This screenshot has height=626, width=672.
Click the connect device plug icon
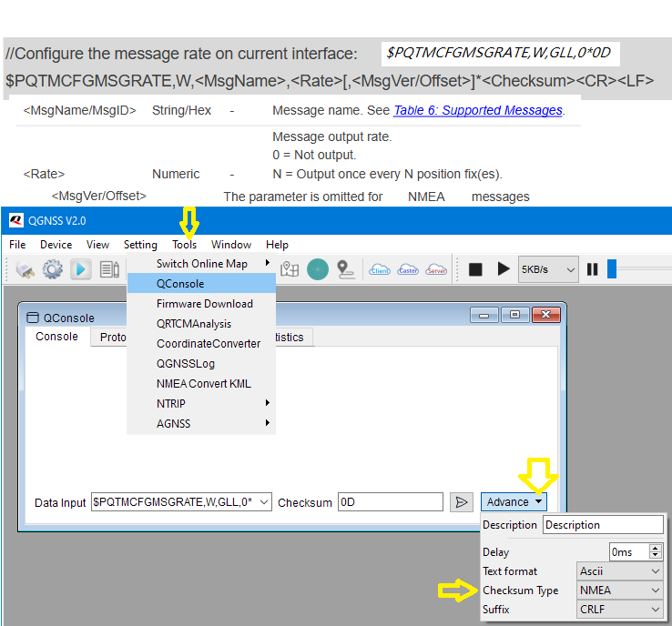point(25,269)
